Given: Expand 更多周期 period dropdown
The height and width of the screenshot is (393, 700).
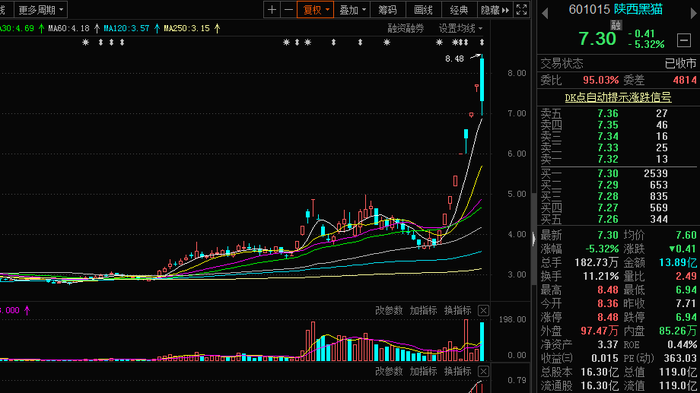Looking at the screenshot, I should (x=41, y=9).
